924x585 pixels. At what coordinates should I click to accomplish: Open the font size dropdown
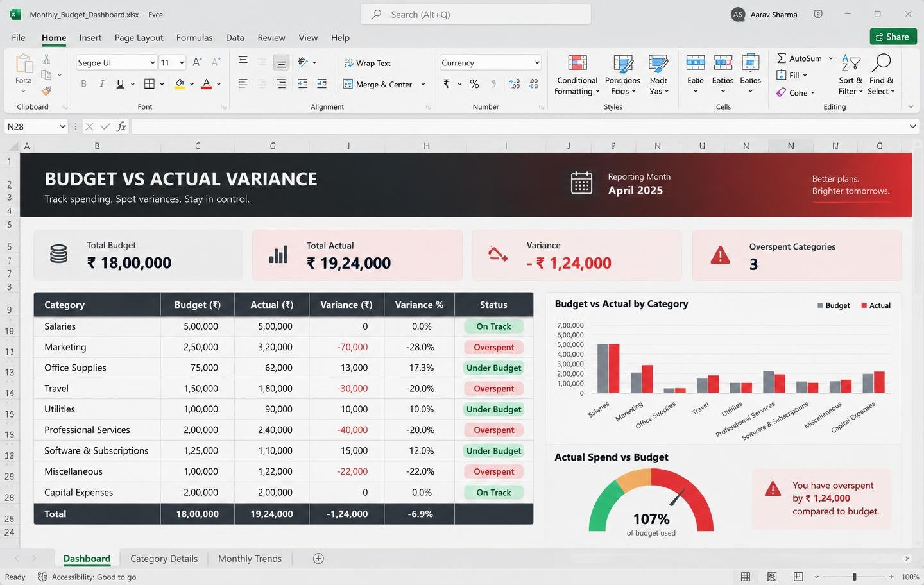point(182,62)
